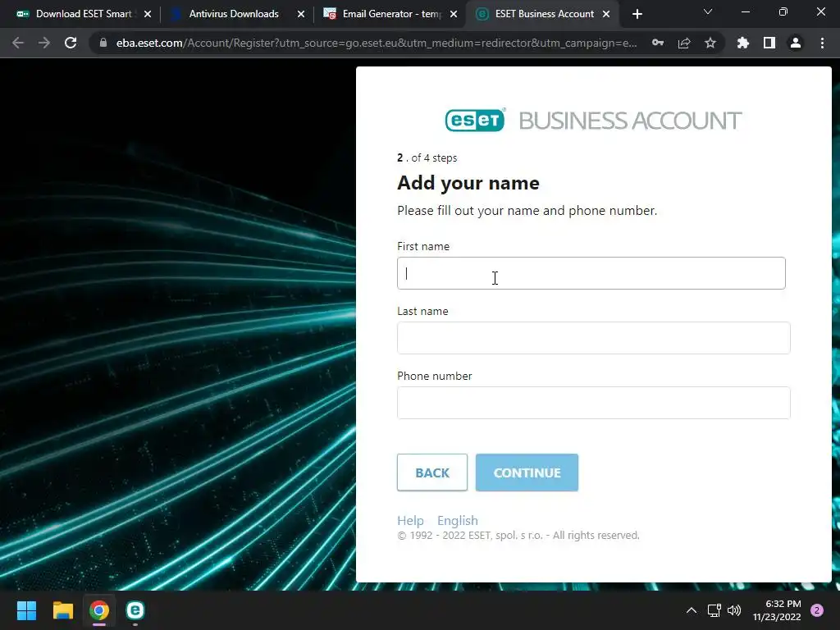This screenshot has width=840, height=630.
Task: Open a new browser tab
Action: click(637, 14)
